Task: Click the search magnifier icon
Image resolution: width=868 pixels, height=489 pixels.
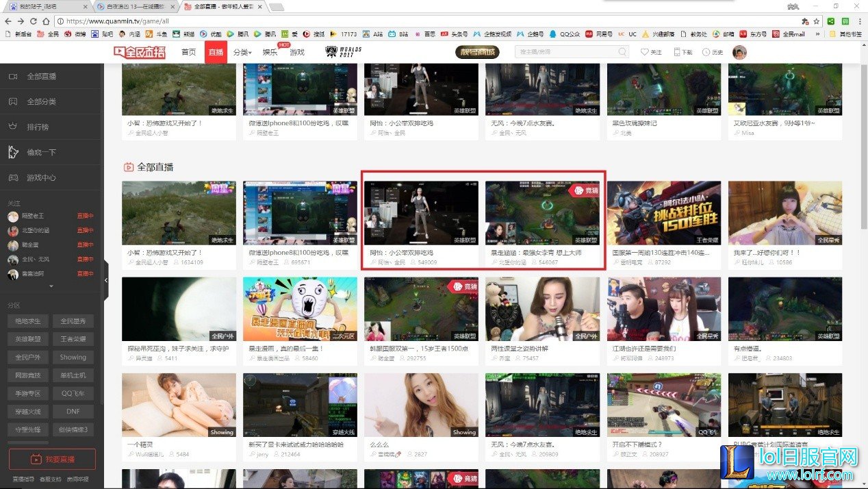Action: click(622, 52)
